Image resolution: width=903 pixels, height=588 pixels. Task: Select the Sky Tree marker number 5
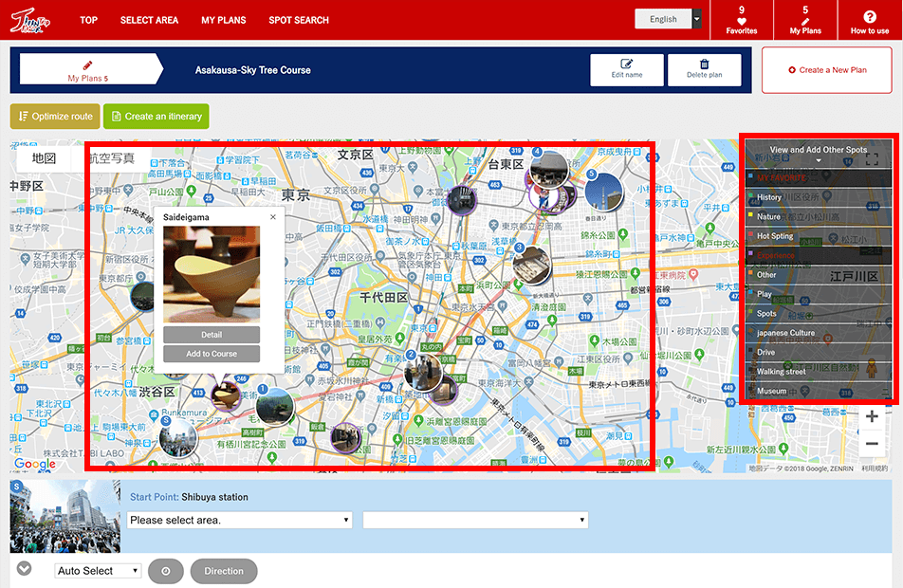point(603,192)
